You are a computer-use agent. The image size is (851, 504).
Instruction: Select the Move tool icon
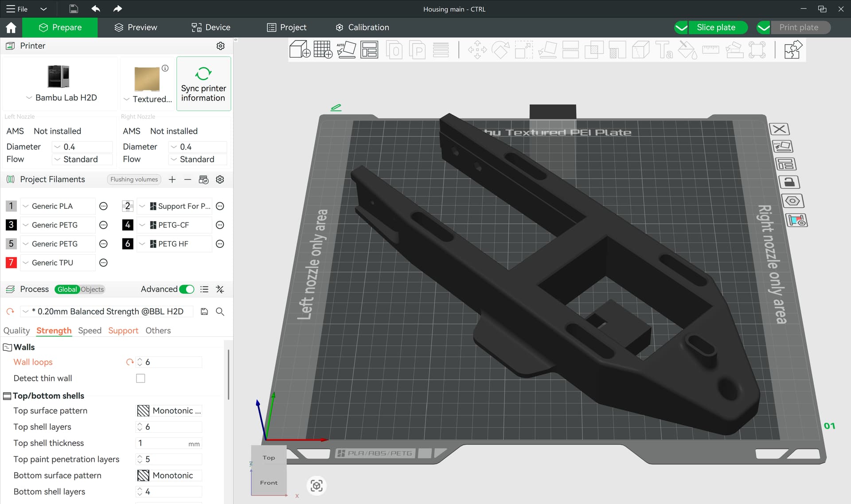tap(477, 50)
